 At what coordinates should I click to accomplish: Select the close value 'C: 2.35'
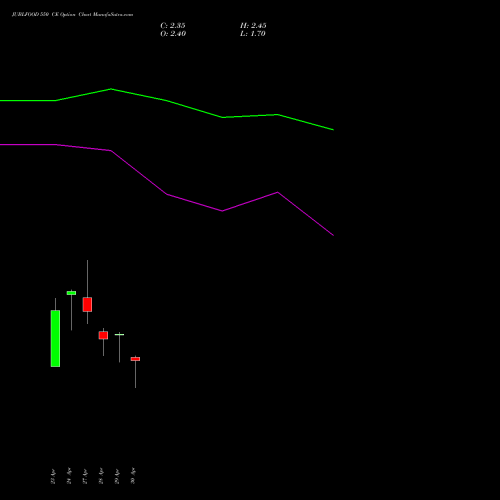(x=173, y=25)
